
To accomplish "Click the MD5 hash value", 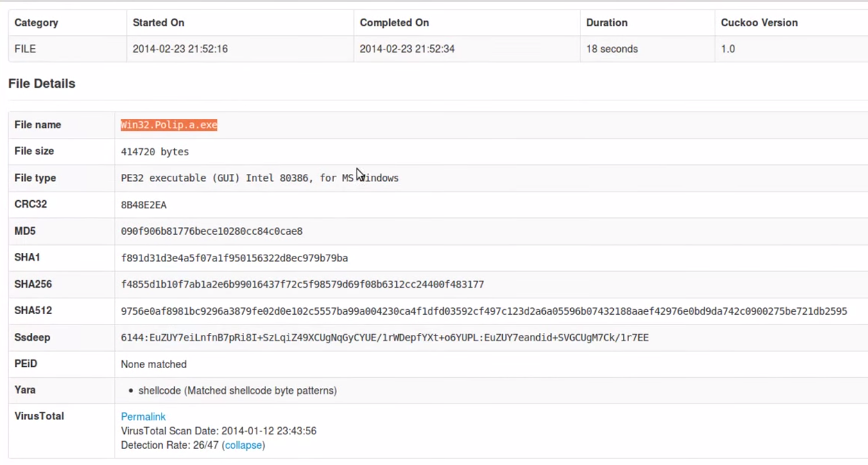I will tap(212, 231).
